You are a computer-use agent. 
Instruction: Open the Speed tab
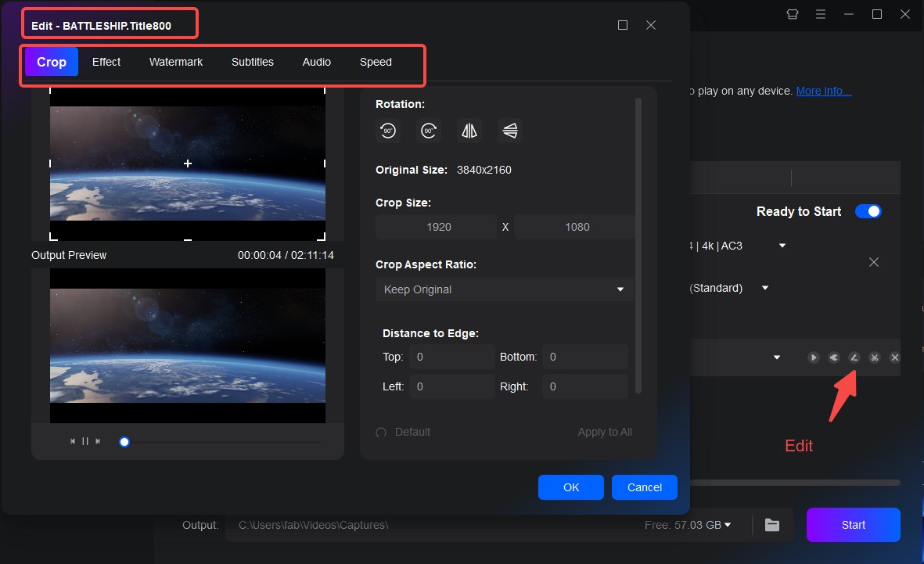(376, 62)
